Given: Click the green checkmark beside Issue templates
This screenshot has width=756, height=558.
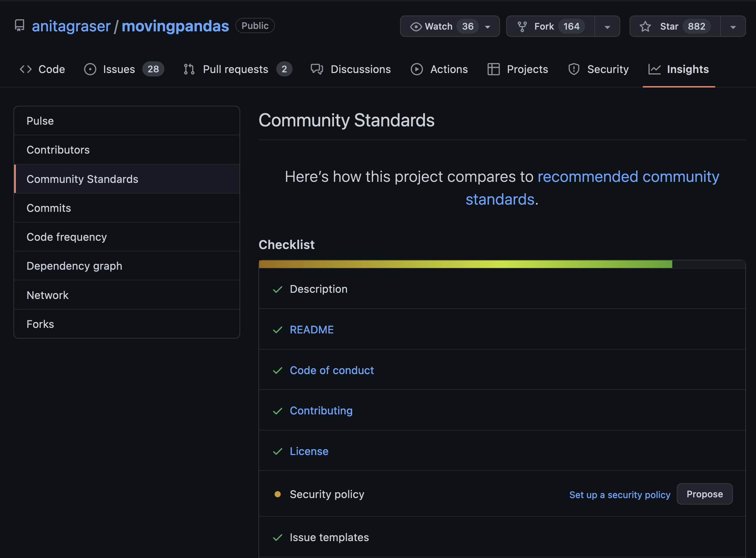Looking at the screenshot, I should click(277, 538).
